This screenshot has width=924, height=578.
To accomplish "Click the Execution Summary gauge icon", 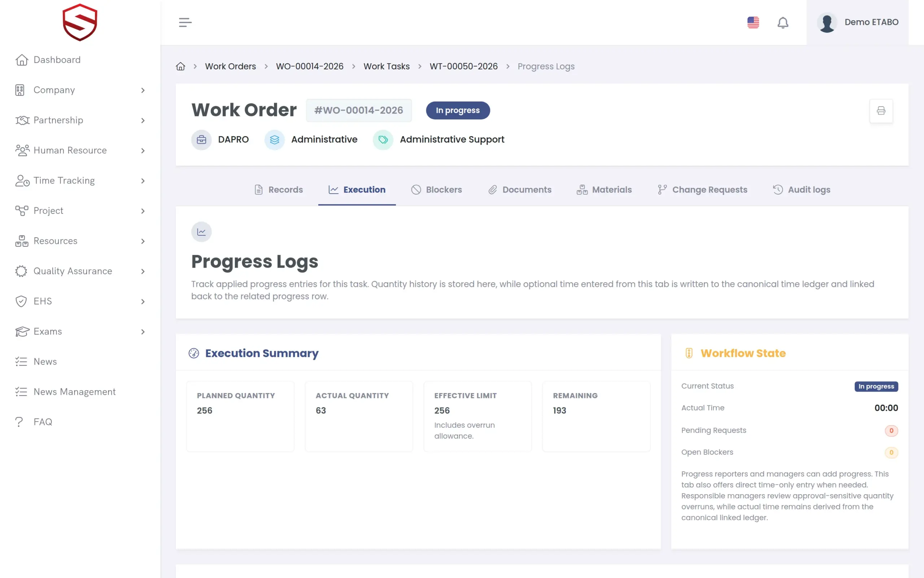I will pos(194,353).
